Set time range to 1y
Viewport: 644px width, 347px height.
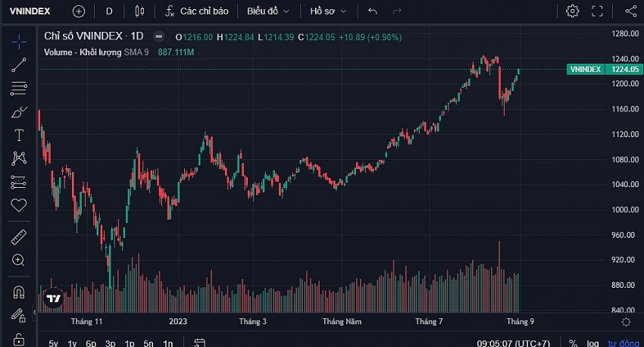72,343
